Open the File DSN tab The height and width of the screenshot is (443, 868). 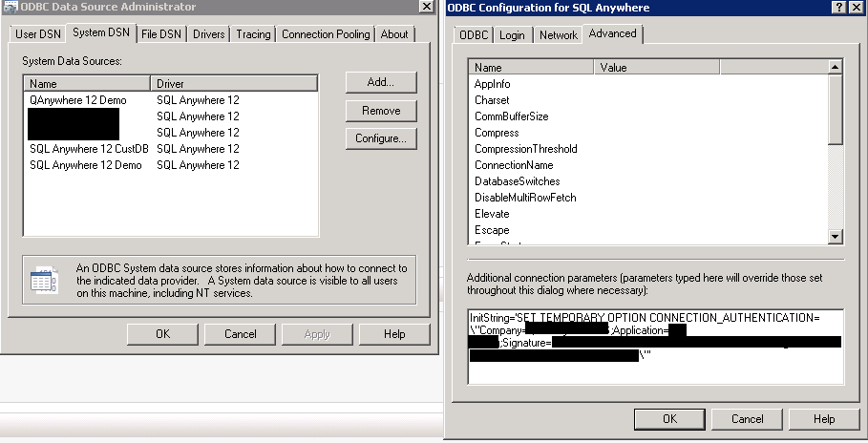click(x=161, y=33)
